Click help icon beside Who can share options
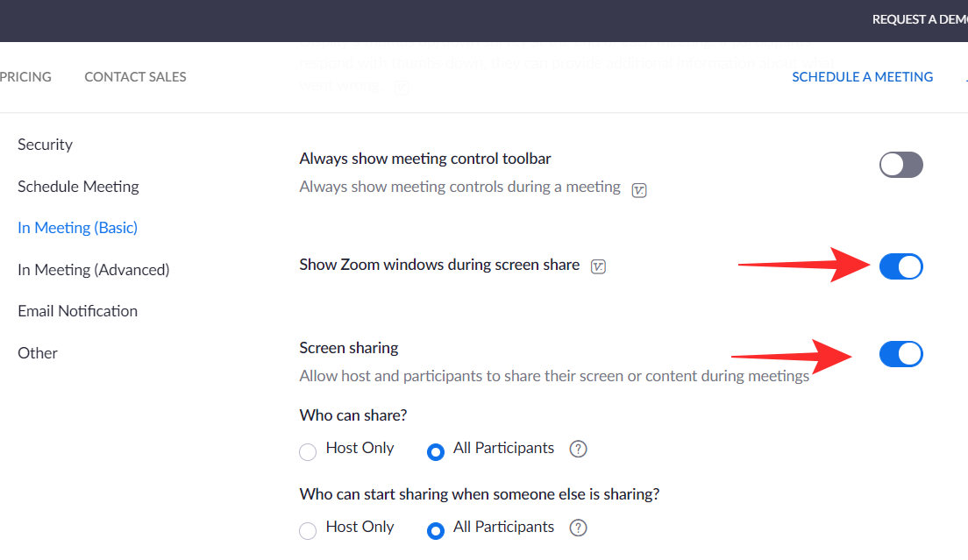Viewport: 968px width, 560px height. coord(578,449)
